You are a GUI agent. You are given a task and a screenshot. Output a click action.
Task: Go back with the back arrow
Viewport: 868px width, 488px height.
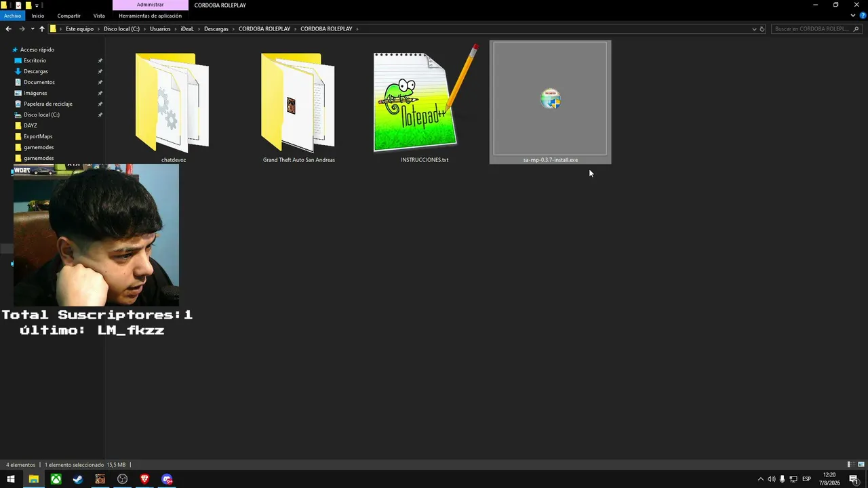pos(8,29)
